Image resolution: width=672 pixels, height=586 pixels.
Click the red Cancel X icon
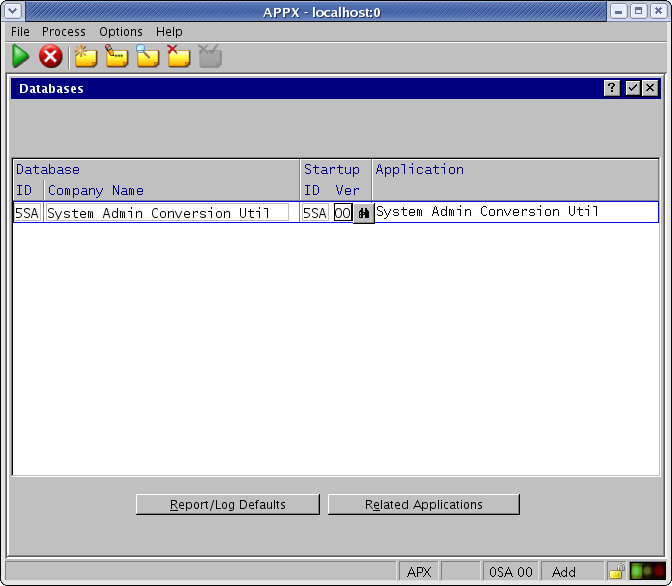tap(50, 57)
